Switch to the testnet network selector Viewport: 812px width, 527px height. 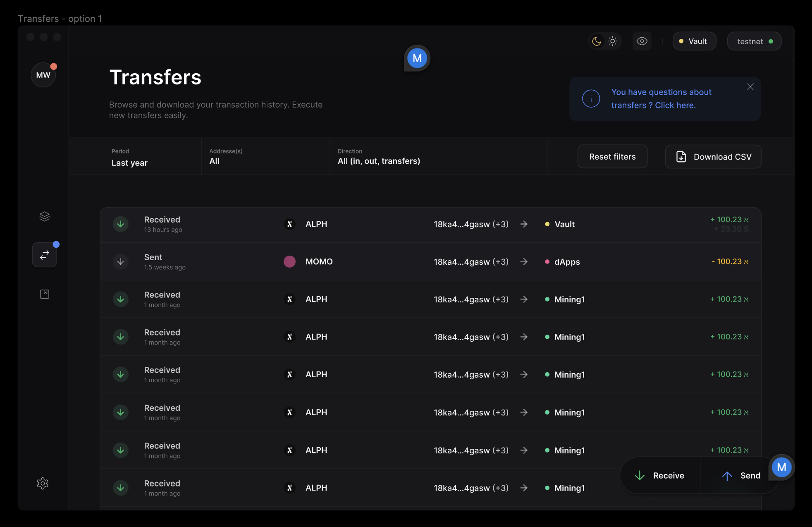pyautogui.click(x=754, y=41)
